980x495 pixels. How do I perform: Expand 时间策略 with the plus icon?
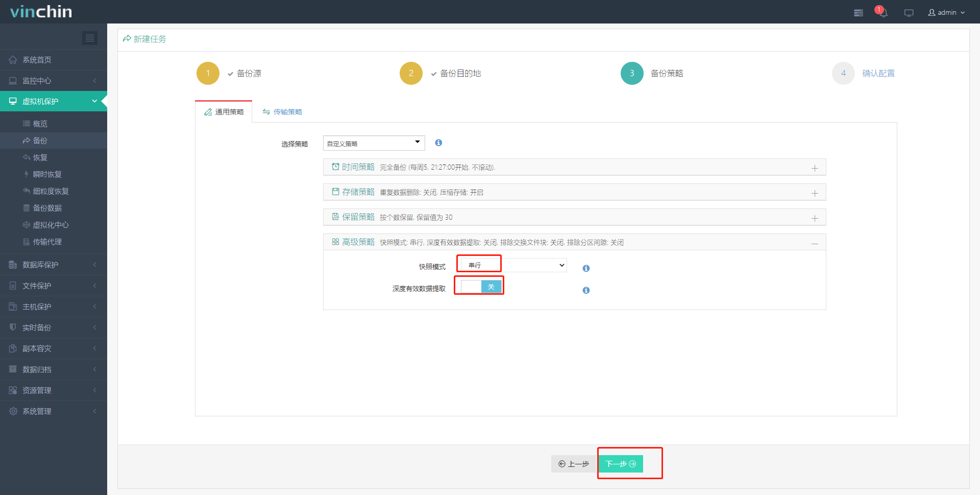pyautogui.click(x=815, y=168)
